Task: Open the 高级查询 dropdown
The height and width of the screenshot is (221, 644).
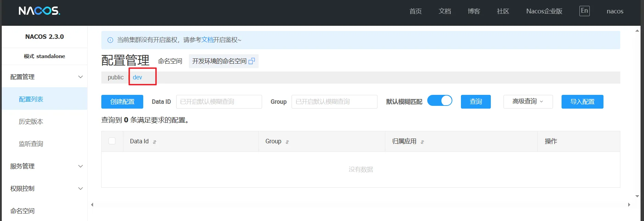Action: point(528,102)
